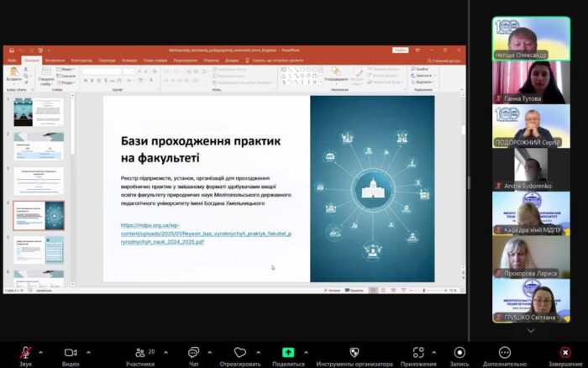Select the third slide thumbnail in the panel
The image size is (588, 368).
[x=38, y=181]
